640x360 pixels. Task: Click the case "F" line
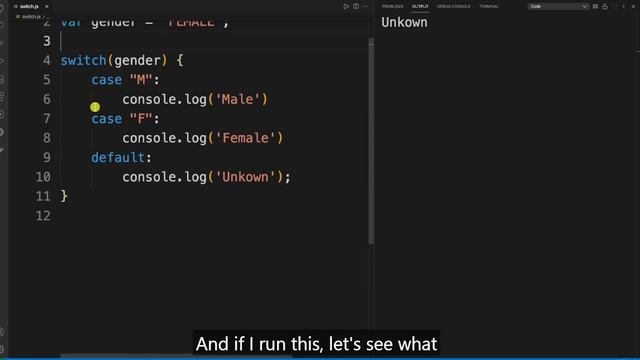coord(125,119)
